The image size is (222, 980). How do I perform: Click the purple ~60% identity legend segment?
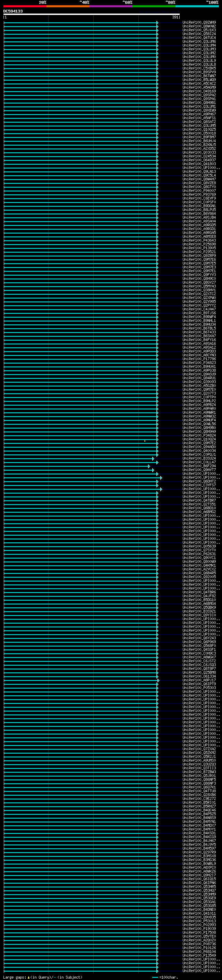111,6
